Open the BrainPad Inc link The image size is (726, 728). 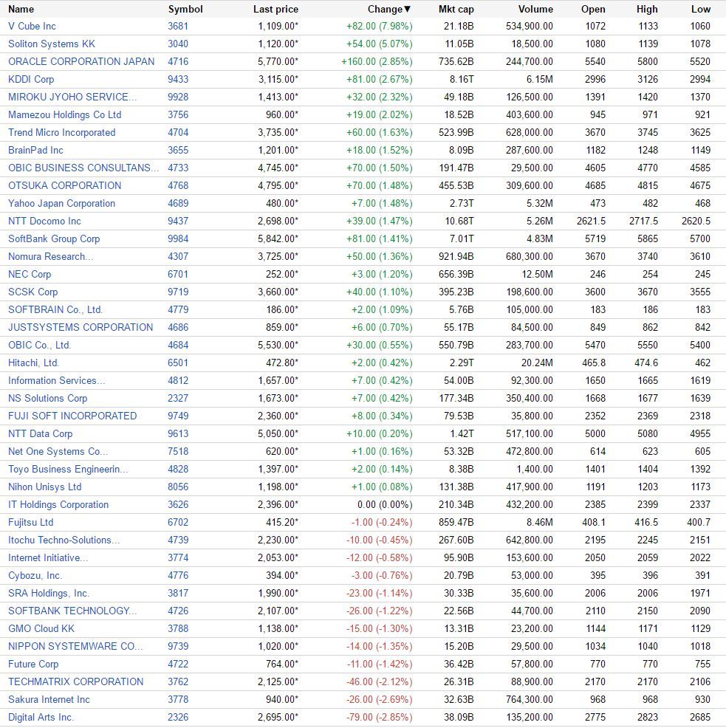coord(35,150)
